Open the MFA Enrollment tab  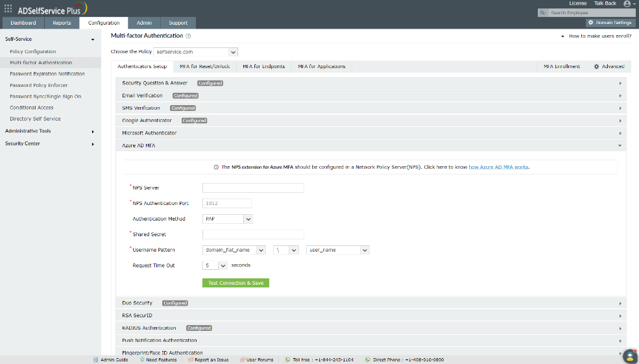(x=562, y=66)
